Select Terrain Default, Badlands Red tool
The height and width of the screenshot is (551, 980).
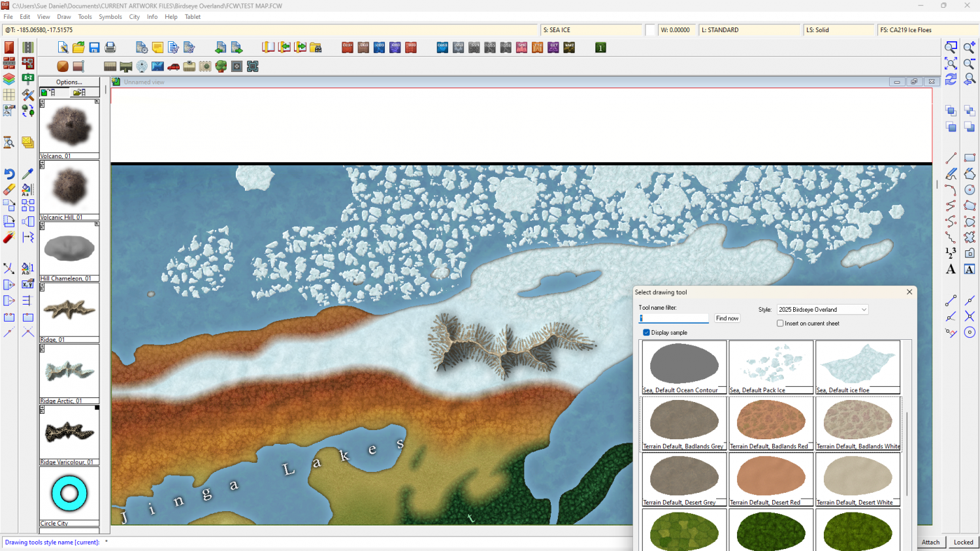click(771, 423)
